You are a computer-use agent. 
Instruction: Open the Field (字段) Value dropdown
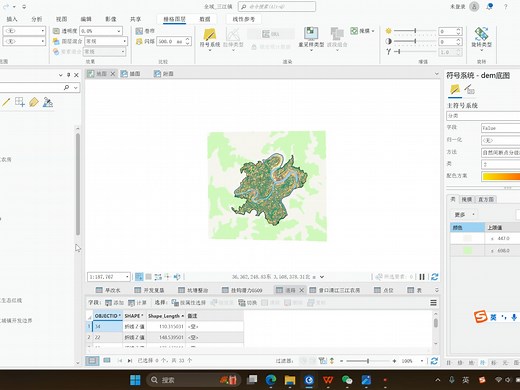click(500, 128)
